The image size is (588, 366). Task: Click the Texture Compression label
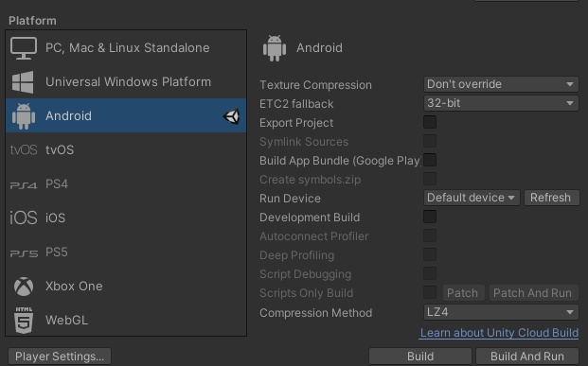click(315, 85)
